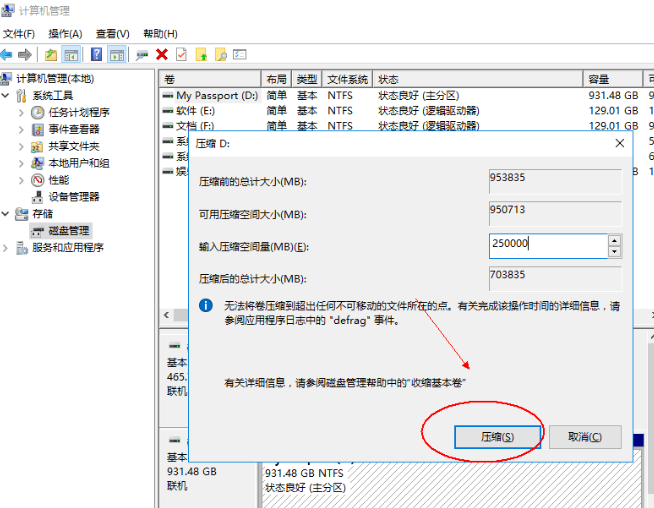
Task: Increase shrink amount with the up spinner
Action: 614,240
